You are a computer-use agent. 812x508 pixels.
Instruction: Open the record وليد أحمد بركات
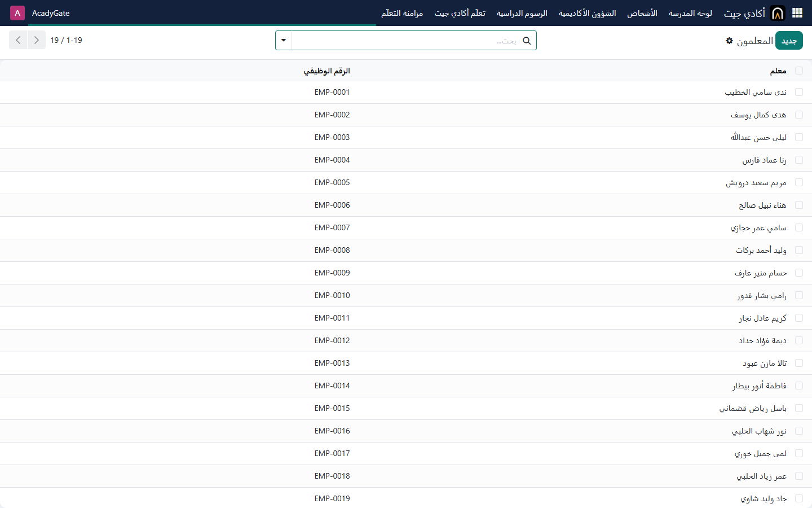[x=761, y=250]
